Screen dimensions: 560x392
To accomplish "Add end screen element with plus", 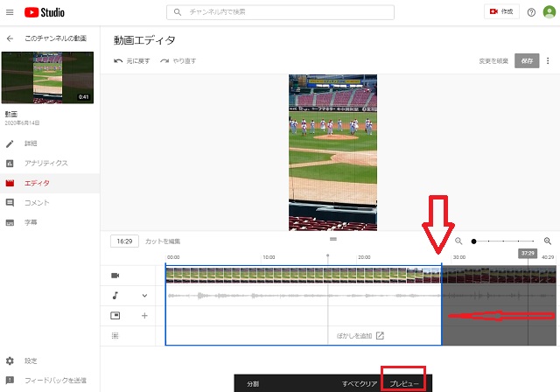I will (144, 316).
